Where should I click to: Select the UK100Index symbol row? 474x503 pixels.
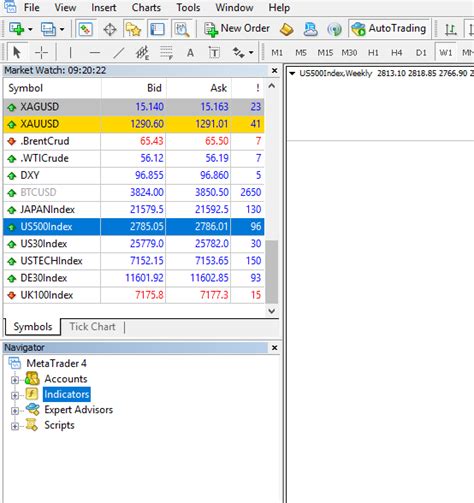pyautogui.click(x=134, y=295)
